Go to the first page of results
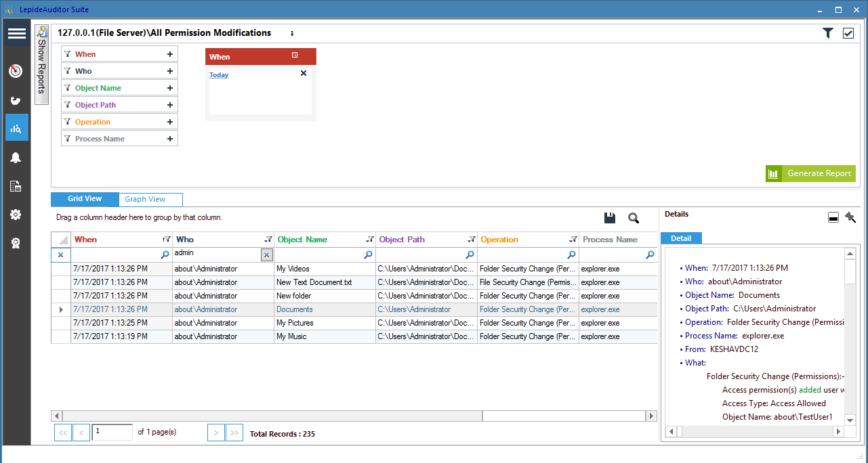Image resolution: width=868 pixels, height=463 pixels. pyautogui.click(x=62, y=433)
